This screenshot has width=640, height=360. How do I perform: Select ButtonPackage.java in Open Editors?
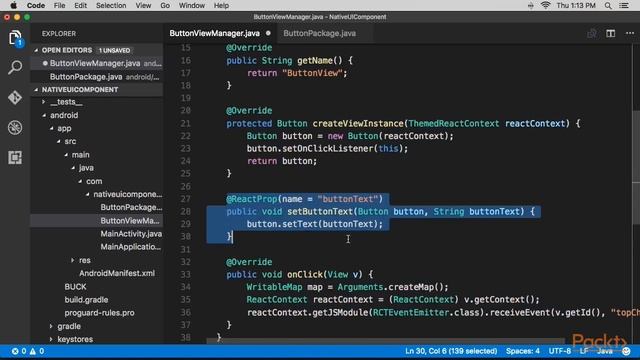click(x=97, y=77)
